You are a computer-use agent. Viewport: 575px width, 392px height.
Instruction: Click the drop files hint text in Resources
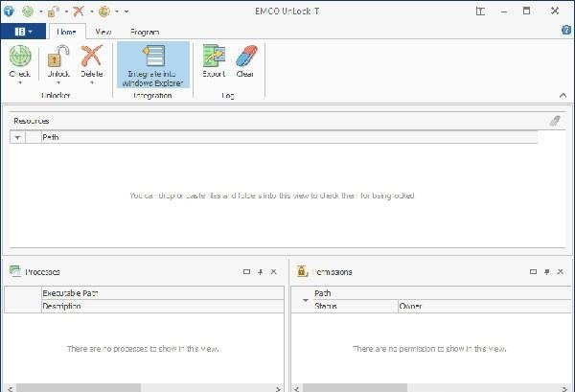[x=272, y=196]
